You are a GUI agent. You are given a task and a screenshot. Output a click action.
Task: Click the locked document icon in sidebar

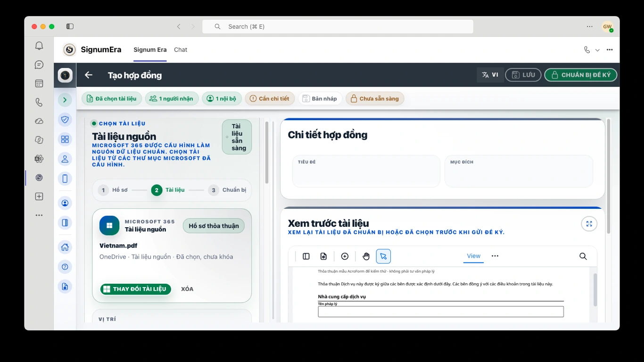[65, 286]
